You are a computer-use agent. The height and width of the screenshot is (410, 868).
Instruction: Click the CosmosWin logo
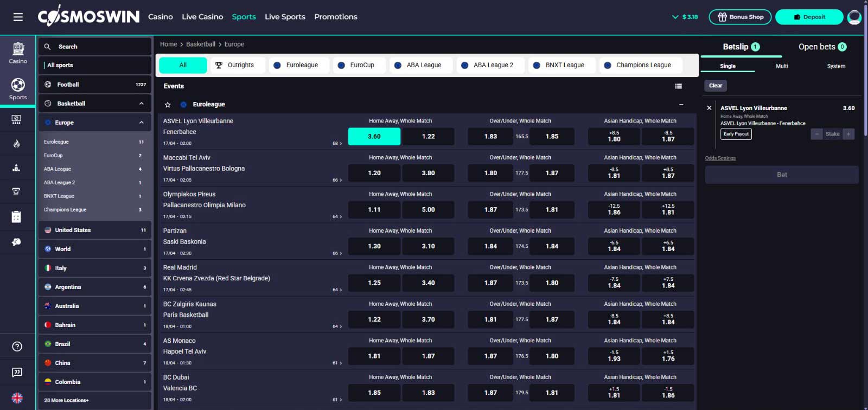click(88, 16)
